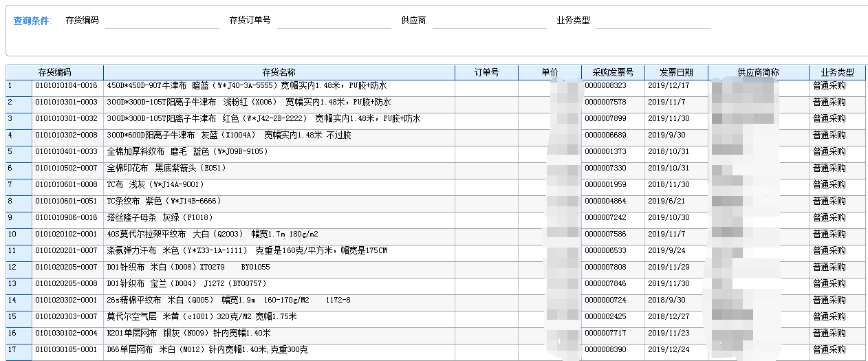868x361 pixels.
Task: Click the TC条纹布 紫色 item name
Action: (x=164, y=201)
